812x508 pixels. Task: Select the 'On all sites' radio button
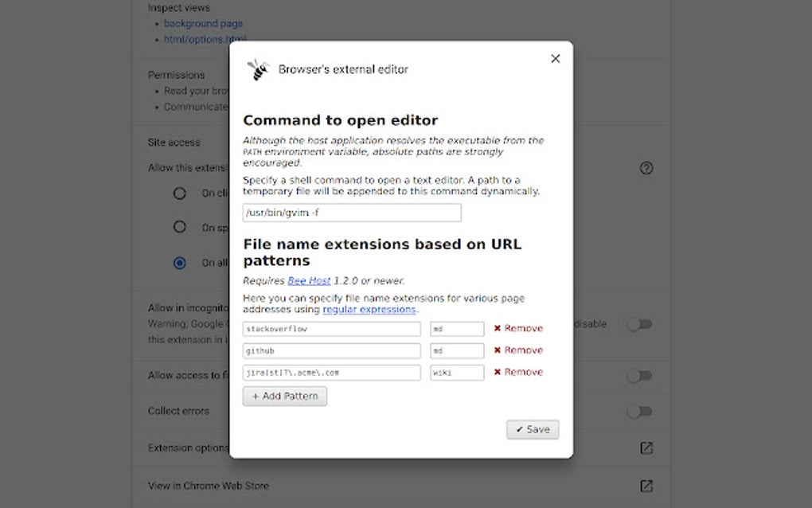tap(180, 263)
